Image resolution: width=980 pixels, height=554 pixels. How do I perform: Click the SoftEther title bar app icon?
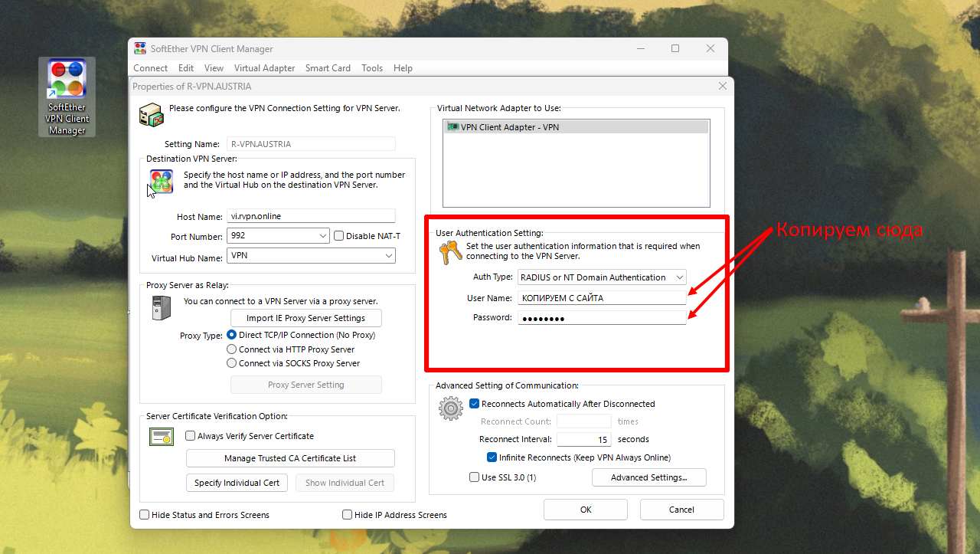coord(140,49)
